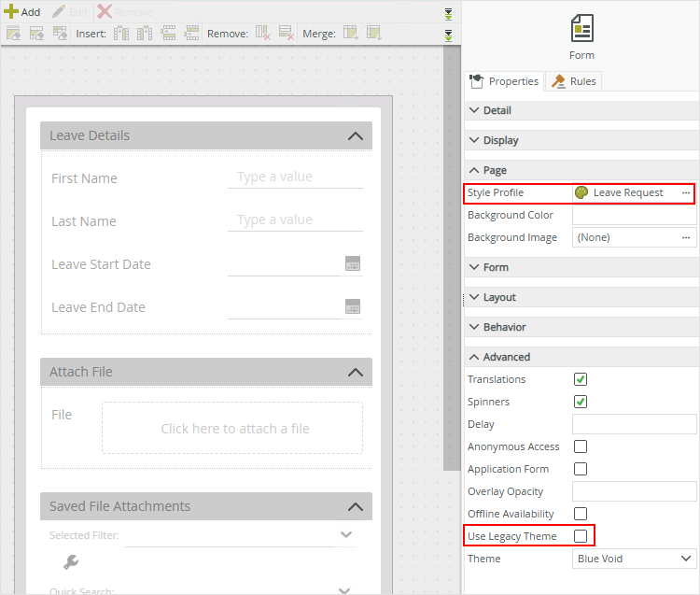
Task: Open the Theme dropdown showing Blue Void
Action: (634, 559)
